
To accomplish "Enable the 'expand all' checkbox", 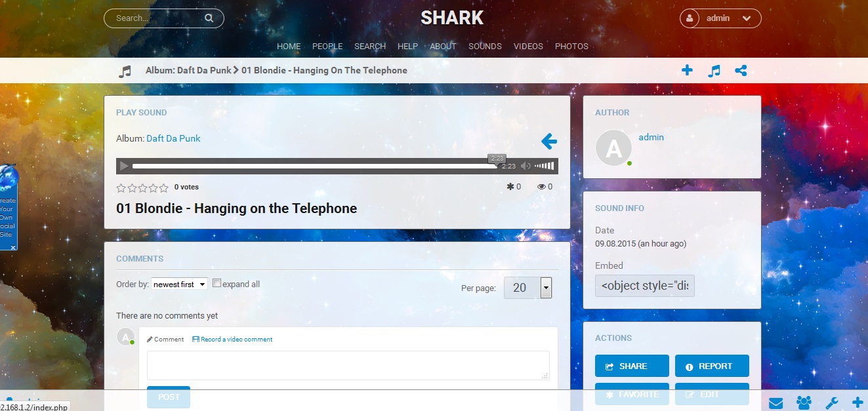I will [217, 284].
